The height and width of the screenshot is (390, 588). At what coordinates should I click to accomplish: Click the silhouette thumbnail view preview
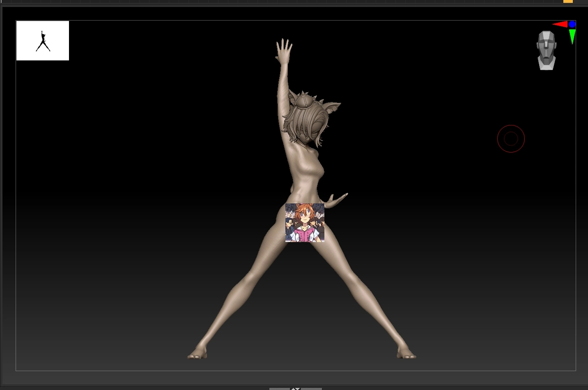coord(43,41)
